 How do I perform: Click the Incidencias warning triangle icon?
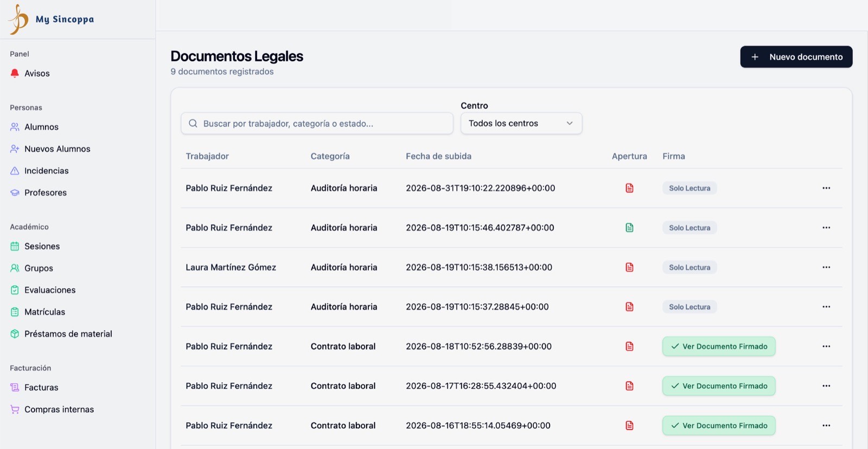coord(15,170)
